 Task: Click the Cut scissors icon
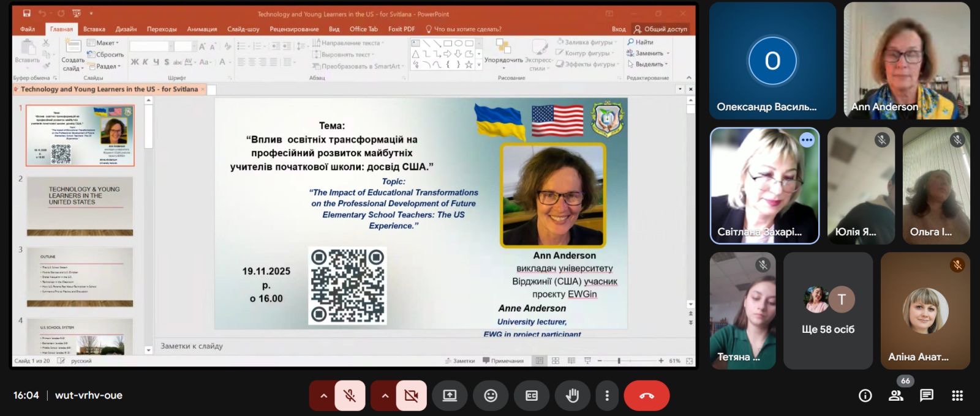pos(46,43)
